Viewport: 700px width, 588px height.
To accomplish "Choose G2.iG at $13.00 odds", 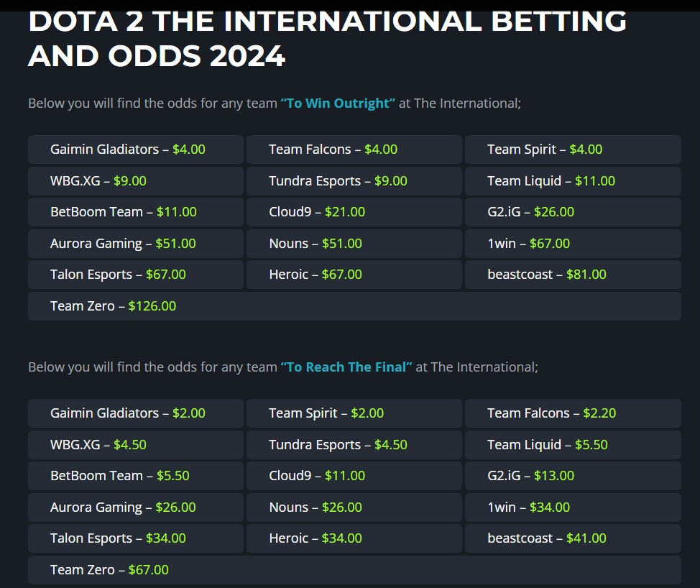I will pos(530,476).
